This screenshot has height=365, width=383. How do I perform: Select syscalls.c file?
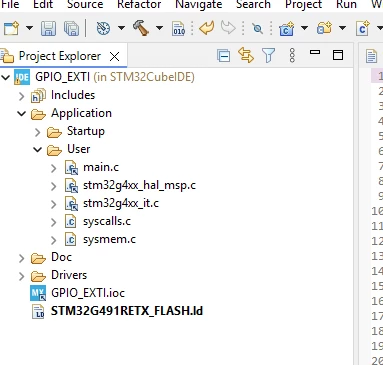tap(107, 221)
